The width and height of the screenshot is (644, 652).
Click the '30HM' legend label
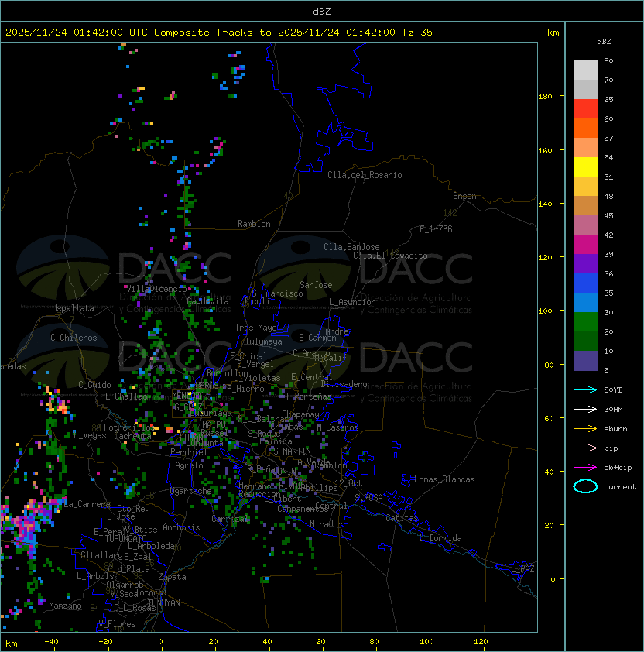tap(613, 409)
